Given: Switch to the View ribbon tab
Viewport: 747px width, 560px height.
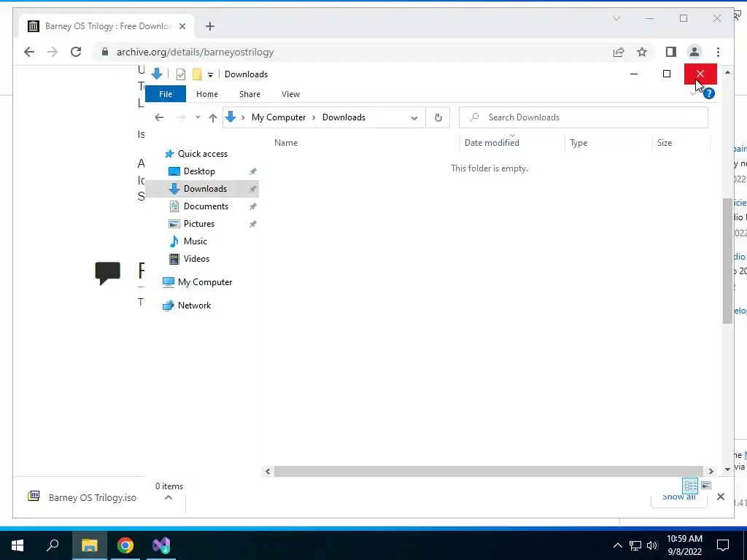Looking at the screenshot, I should pos(290,94).
